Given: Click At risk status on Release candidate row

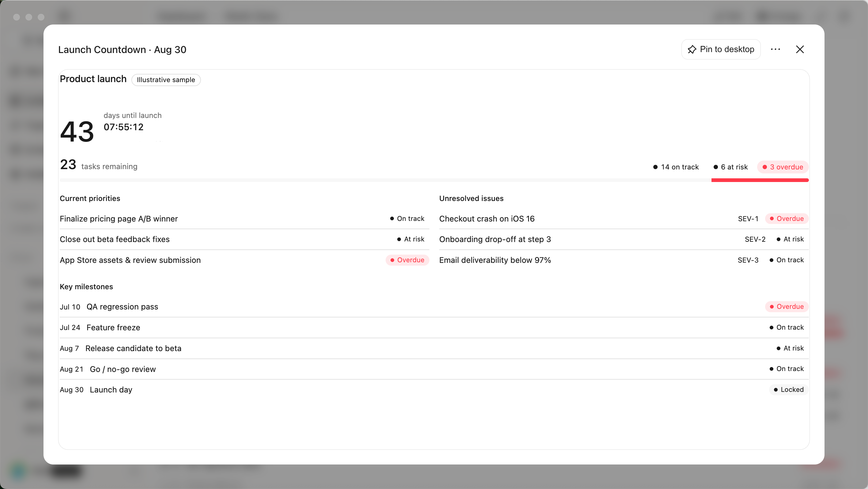Looking at the screenshot, I should pyautogui.click(x=790, y=348).
